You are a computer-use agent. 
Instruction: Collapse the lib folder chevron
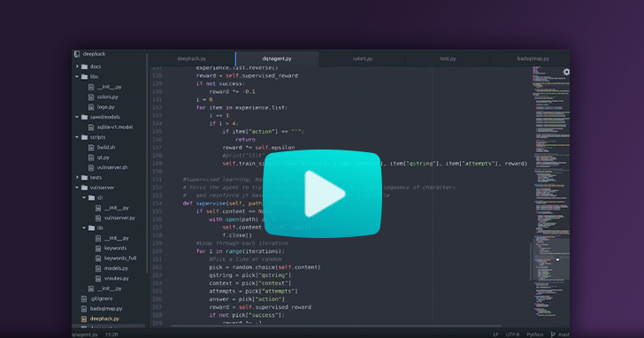pos(84,228)
